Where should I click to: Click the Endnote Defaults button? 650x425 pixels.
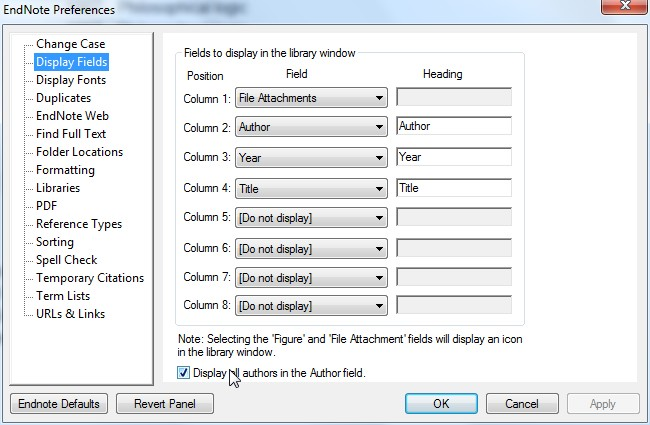click(59, 404)
